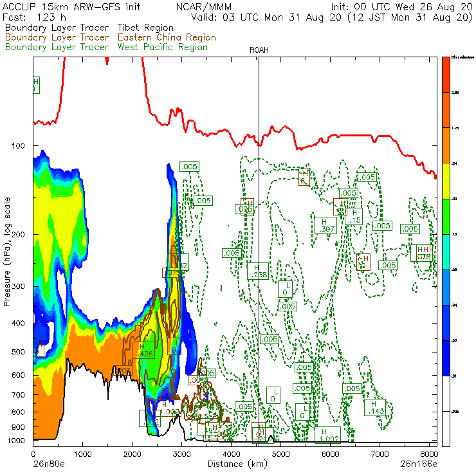This screenshot has width=476, height=476.
Task: Click the pressure axis label 1000 hPa
Action: tap(16, 441)
